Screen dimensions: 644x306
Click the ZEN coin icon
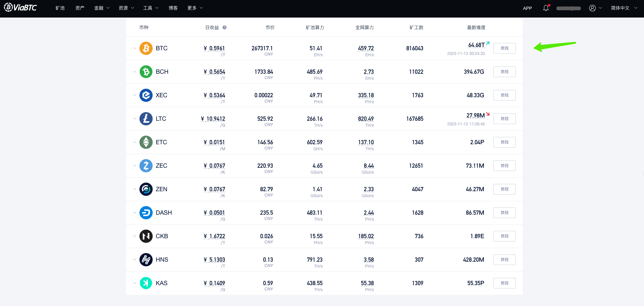tap(146, 189)
